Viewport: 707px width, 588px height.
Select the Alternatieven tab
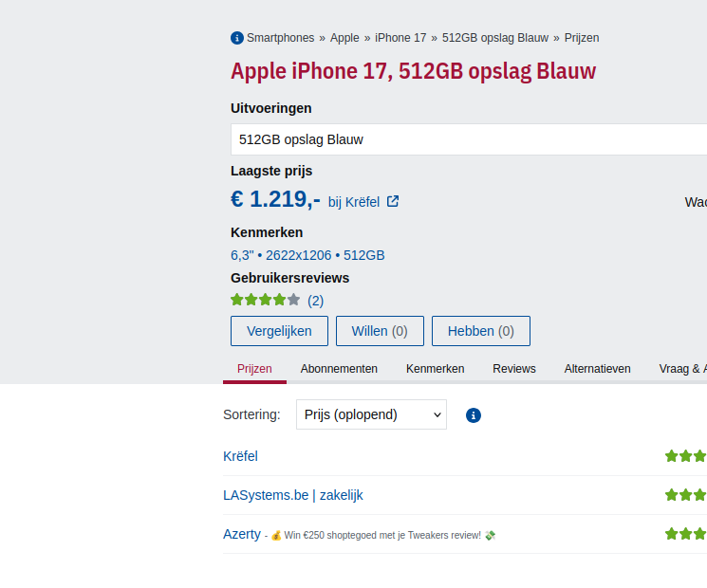[x=597, y=369]
